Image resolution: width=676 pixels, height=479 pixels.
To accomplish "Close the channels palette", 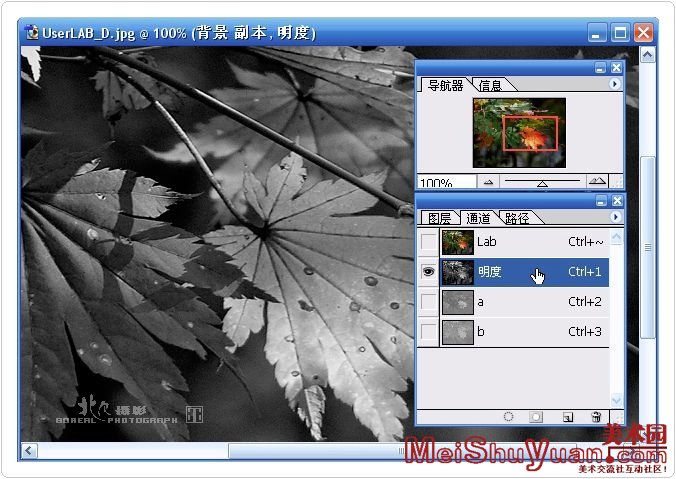I will coord(617,201).
